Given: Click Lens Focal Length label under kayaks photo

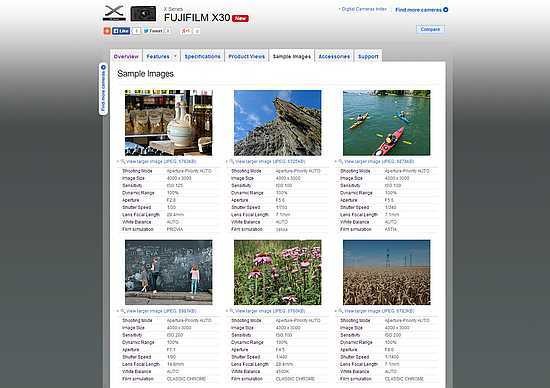Looking at the screenshot, I should [x=359, y=214].
